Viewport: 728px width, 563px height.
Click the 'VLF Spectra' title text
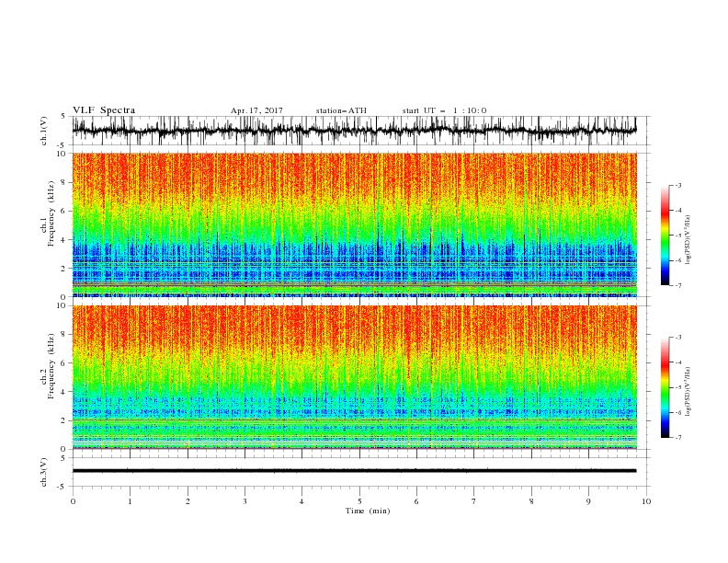coord(104,110)
